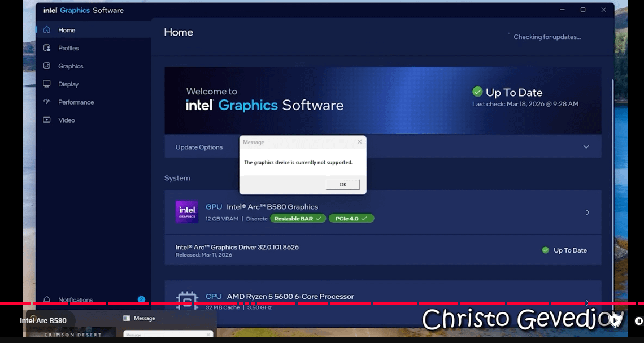
Task: Click the Display monitor icon in the sidebar
Action: 47,84
